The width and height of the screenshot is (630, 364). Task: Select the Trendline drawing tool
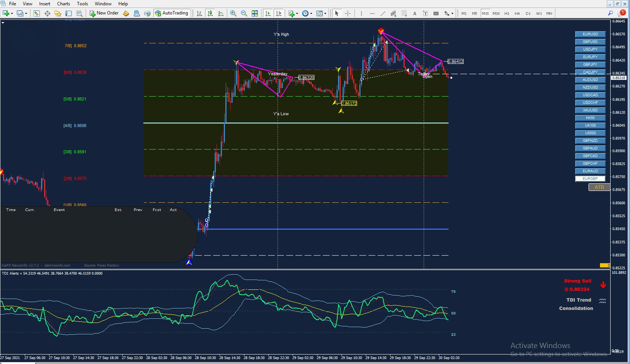tap(383, 13)
